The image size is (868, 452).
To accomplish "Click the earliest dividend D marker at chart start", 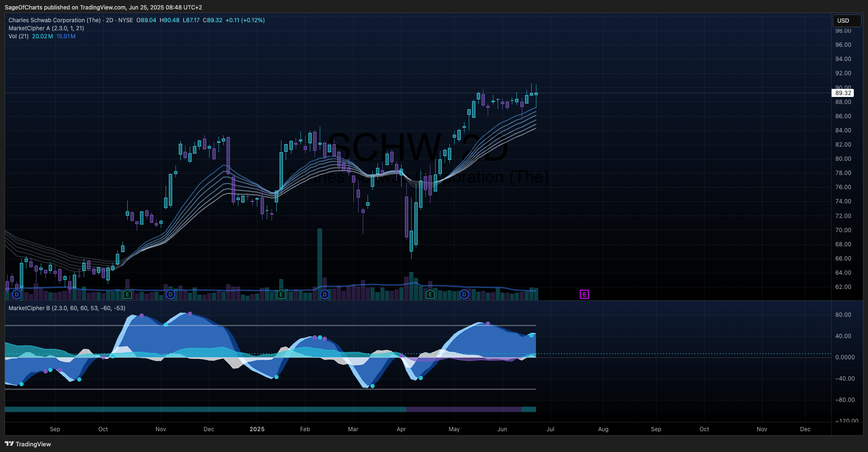I will tap(17, 295).
